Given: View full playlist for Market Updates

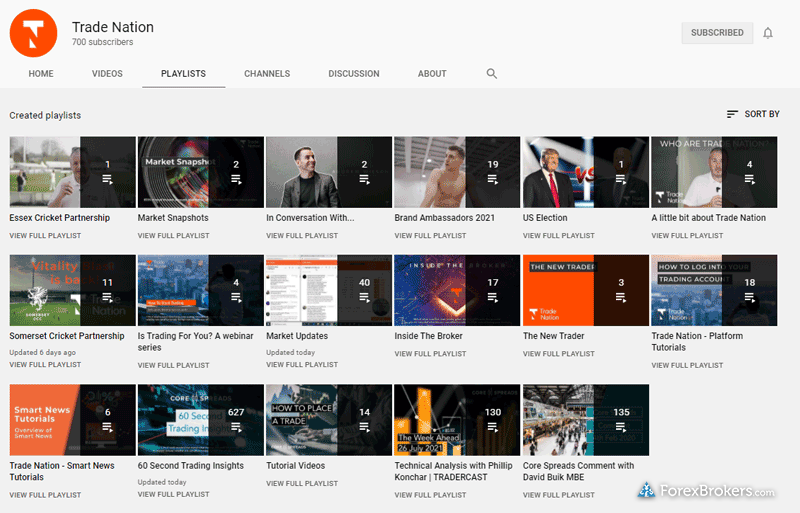Looking at the screenshot, I should click(302, 364).
